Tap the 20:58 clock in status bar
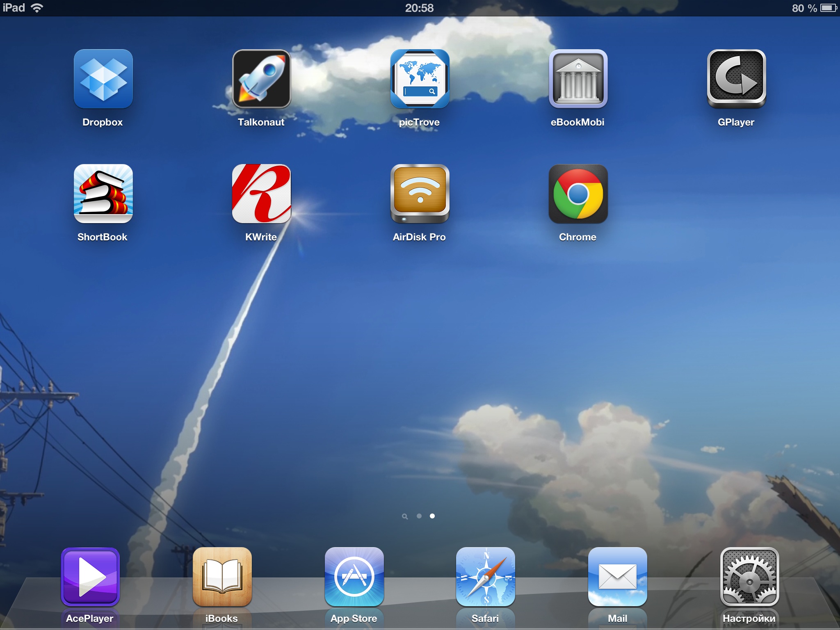840x630 pixels. coord(419,8)
